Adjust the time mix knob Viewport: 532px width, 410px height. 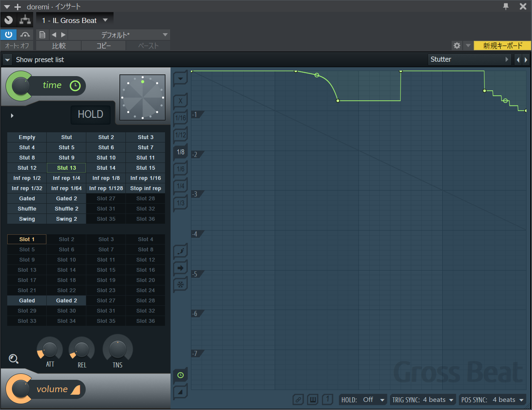tap(20, 86)
